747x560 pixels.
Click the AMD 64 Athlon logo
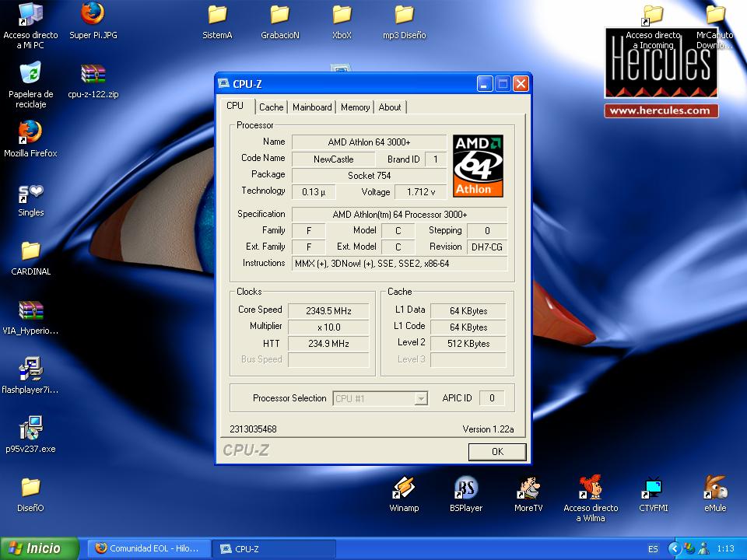[x=478, y=166]
